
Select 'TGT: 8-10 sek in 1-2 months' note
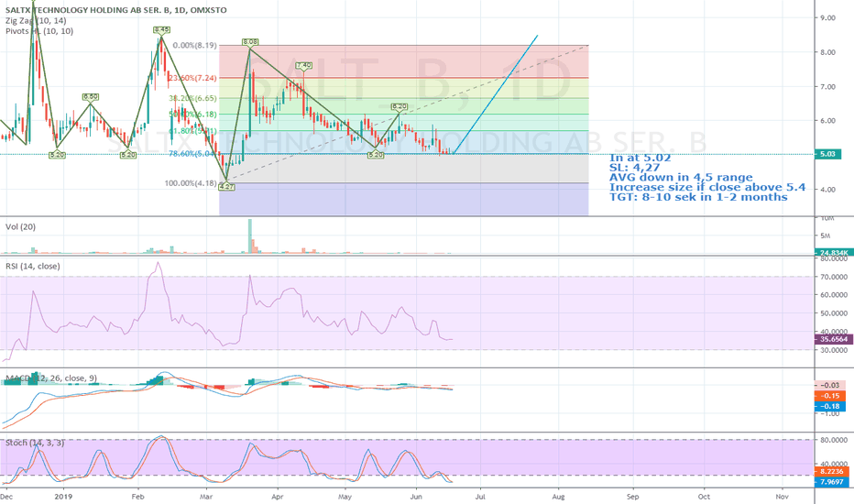coord(698,197)
